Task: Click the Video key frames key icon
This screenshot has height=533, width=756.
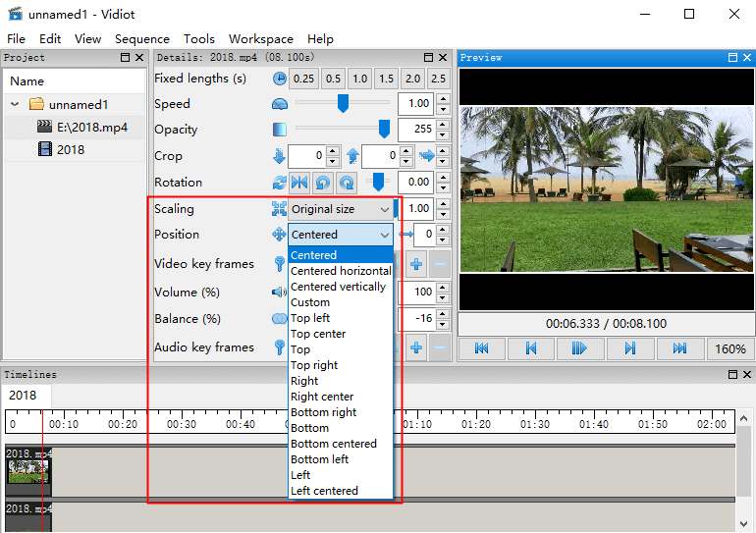Action: 279,264
